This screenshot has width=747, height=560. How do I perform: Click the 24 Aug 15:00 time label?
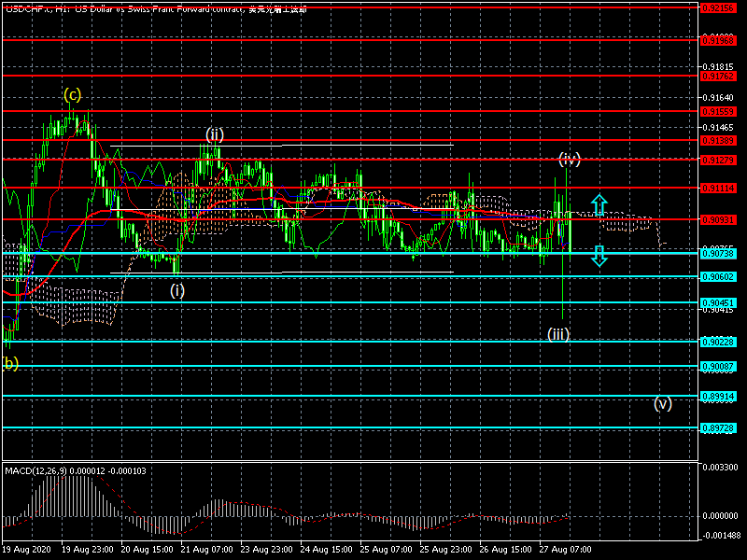pos(325,551)
